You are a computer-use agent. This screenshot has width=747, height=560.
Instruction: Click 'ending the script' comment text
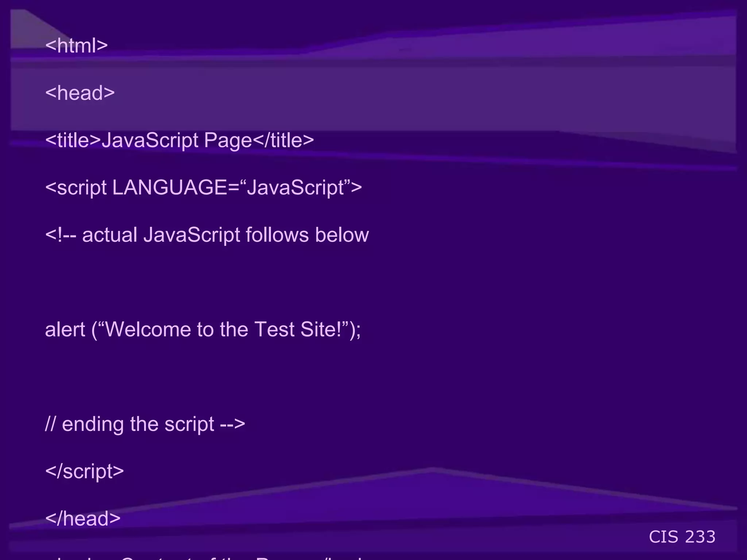[138, 424]
